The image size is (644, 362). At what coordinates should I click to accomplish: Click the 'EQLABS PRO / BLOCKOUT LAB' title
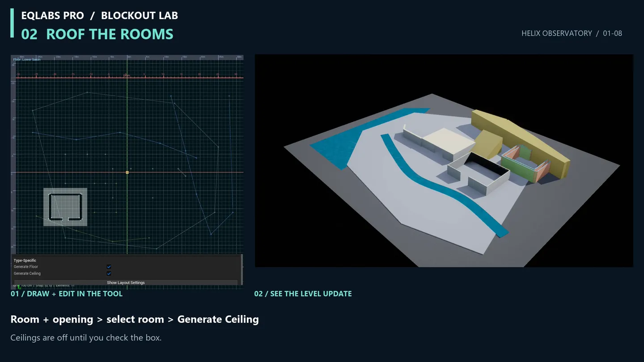tap(100, 15)
